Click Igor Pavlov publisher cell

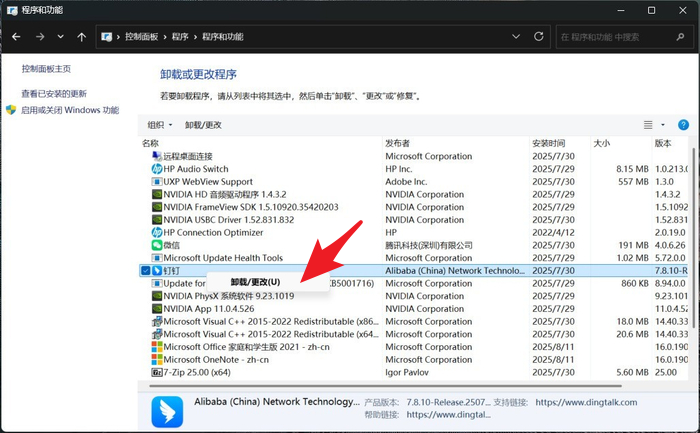pos(407,372)
